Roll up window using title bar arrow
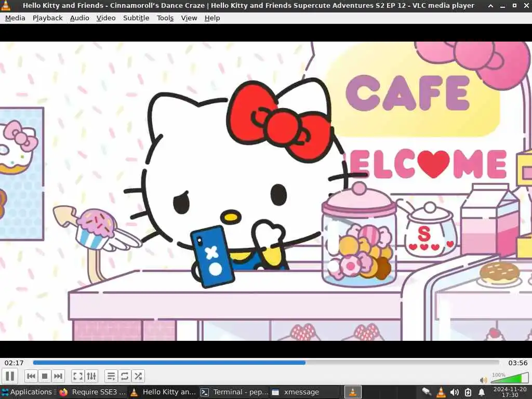 pyautogui.click(x=490, y=6)
